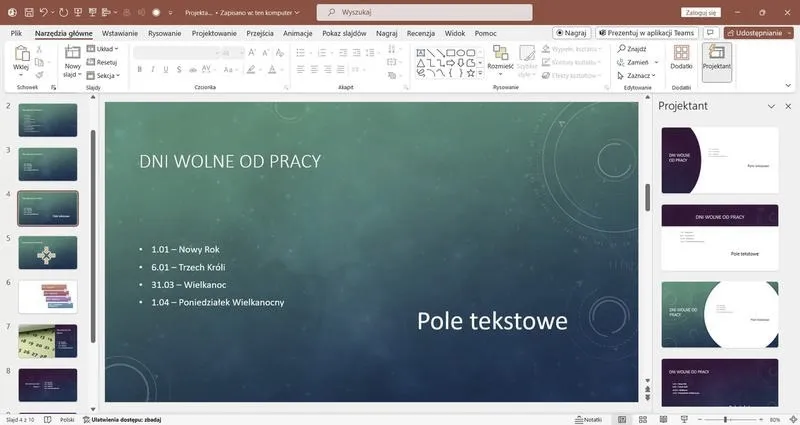Click the Redo icon in quick access

coord(63,12)
